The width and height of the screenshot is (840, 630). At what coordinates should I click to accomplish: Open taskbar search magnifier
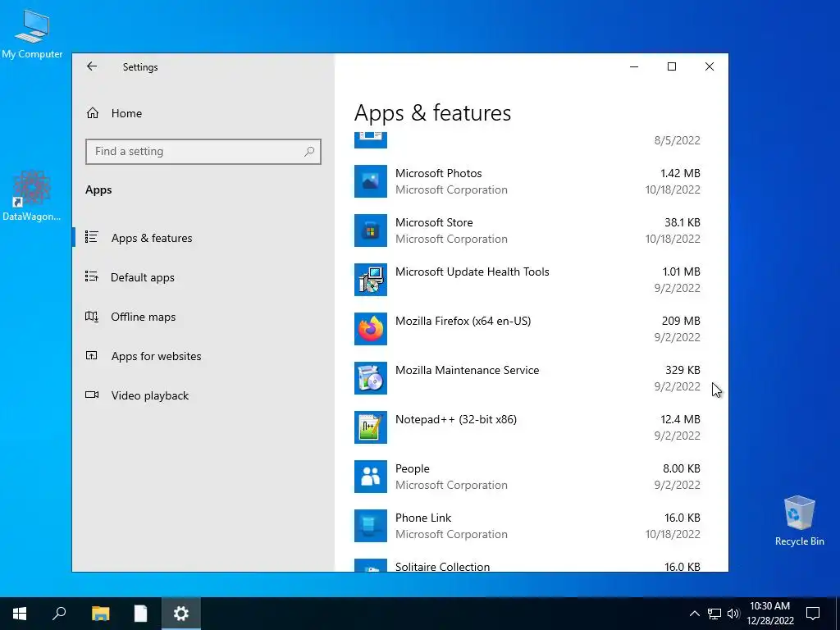[59, 614]
